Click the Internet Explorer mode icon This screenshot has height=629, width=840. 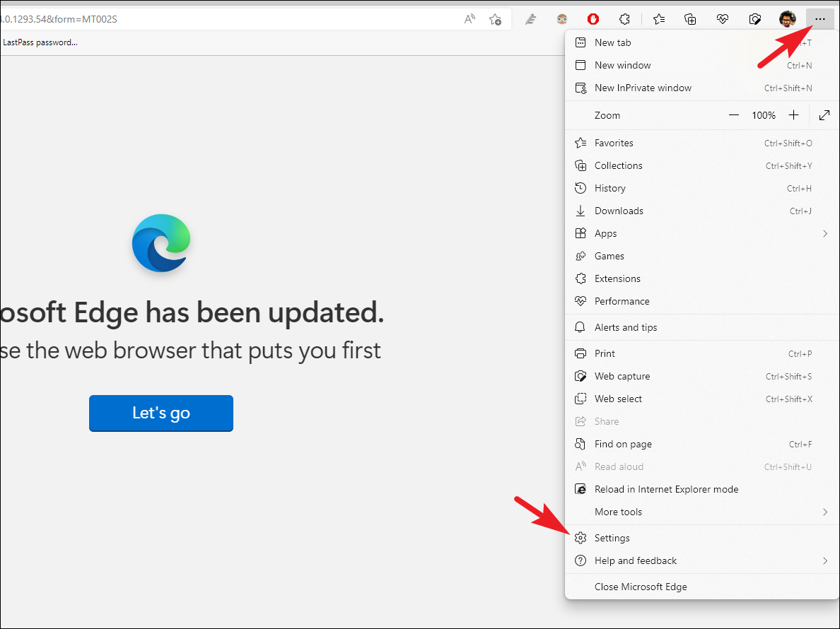point(581,489)
